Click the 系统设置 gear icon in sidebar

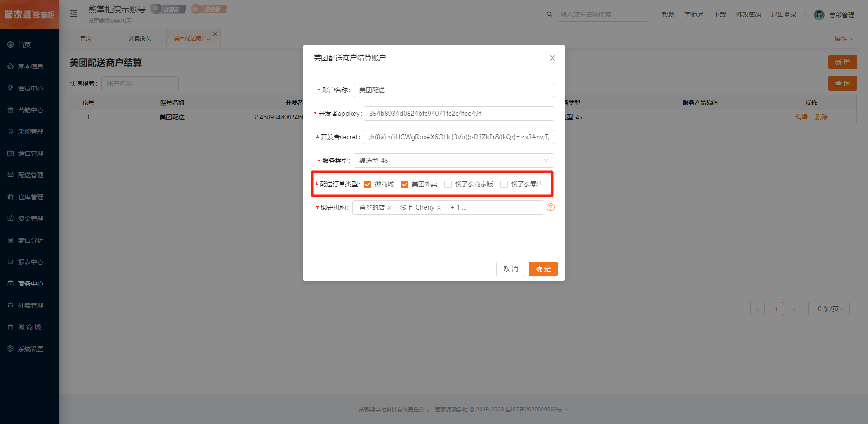(10, 348)
